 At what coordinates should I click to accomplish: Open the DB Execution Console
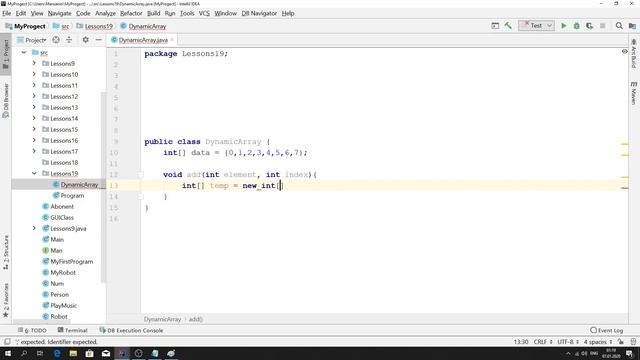[x=131, y=330]
